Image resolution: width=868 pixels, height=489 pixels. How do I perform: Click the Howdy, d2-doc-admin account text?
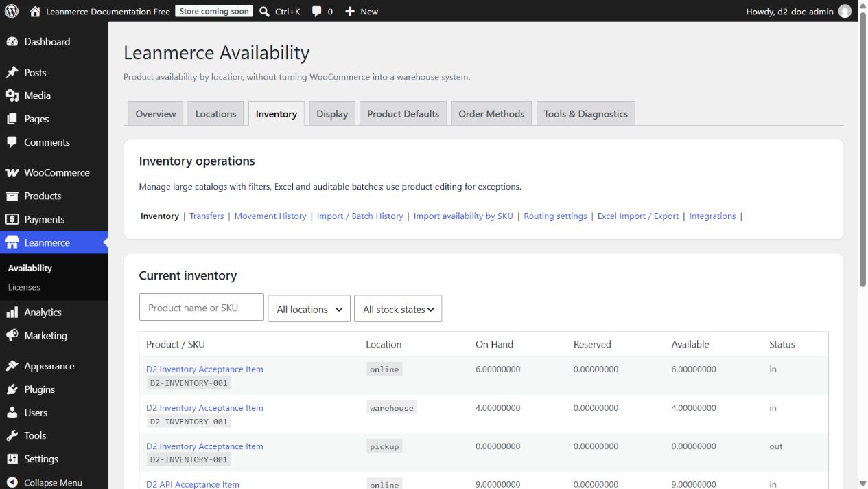[790, 12]
